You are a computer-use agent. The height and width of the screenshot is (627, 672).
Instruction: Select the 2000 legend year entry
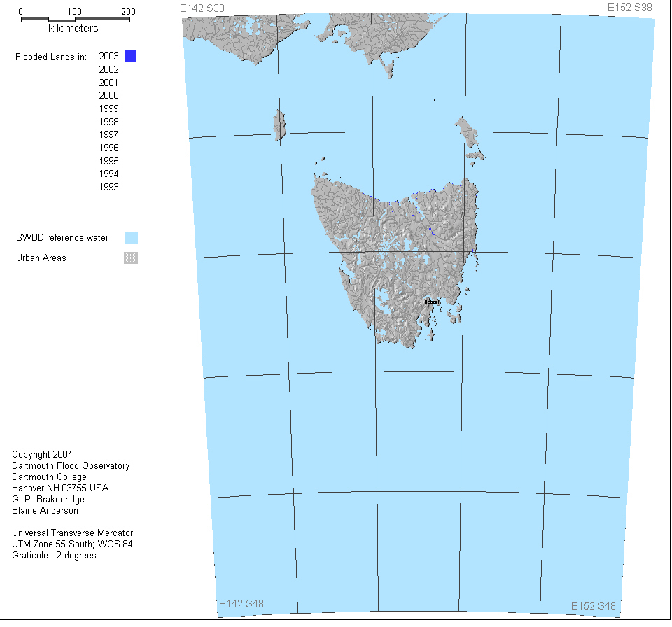pyautogui.click(x=108, y=95)
